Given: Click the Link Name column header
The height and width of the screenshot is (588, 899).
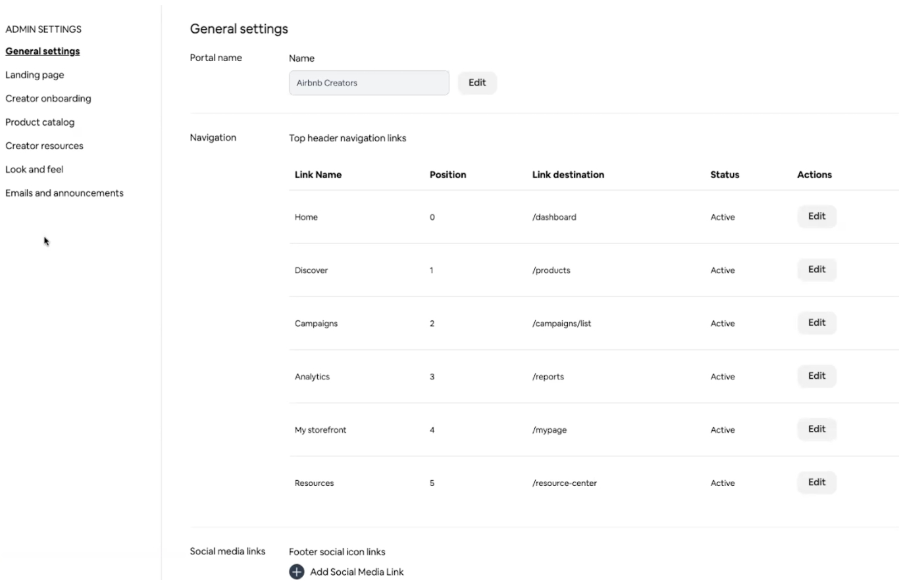Looking at the screenshot, I should 318,175.
